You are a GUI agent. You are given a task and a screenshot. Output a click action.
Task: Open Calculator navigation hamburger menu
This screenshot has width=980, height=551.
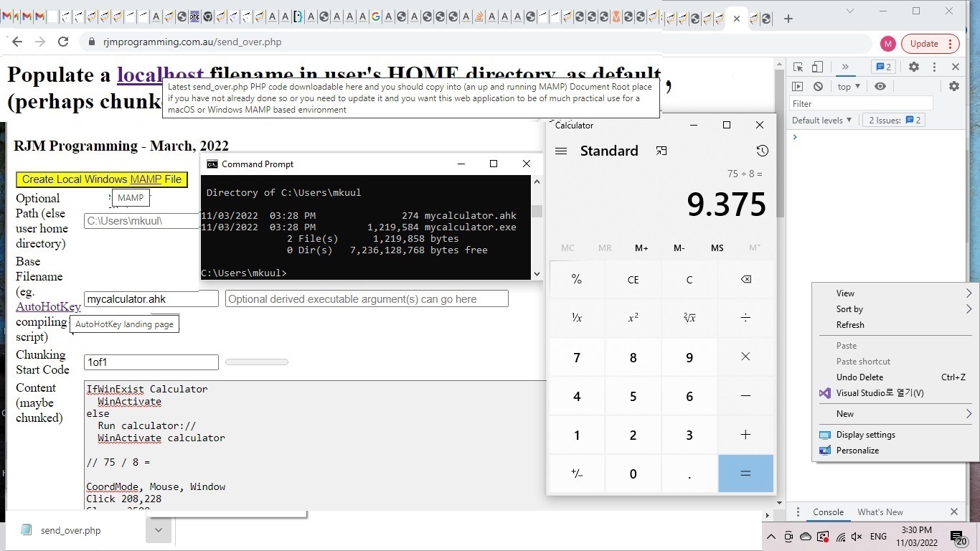click(561, 151)
